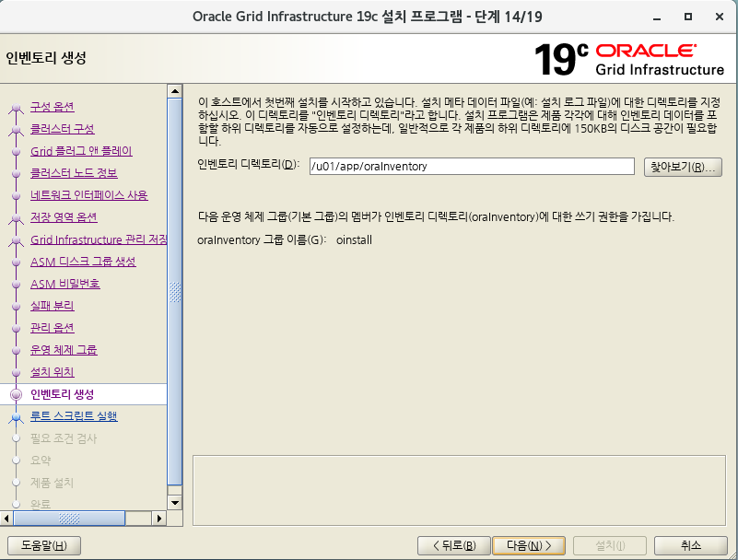Click the step bullet icon beside 루트 스크립트 실행
Image resolution: width=738 pixels, height=560 pixels.
pyautogui.click(x=16, y=417)
